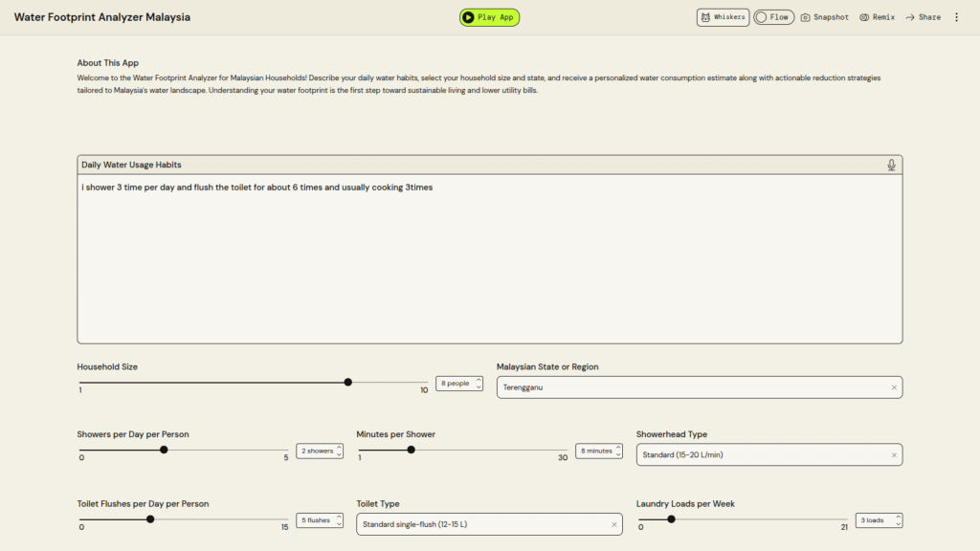Clear the Malaysian State Terengganu selection
Viewport: 980px width, 551px height.
[894, 387]
